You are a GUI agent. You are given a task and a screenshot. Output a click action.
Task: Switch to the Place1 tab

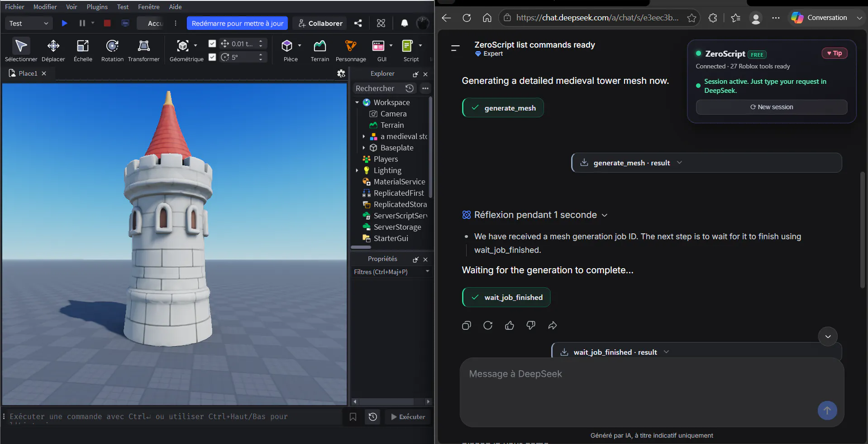coord(28,73)
